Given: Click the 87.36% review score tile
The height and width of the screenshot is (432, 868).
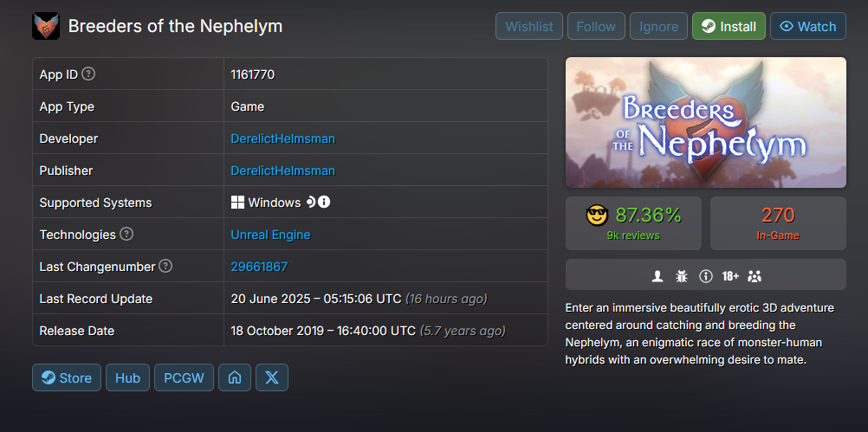Looking at the screenshot, I should (x=633, y=222).
